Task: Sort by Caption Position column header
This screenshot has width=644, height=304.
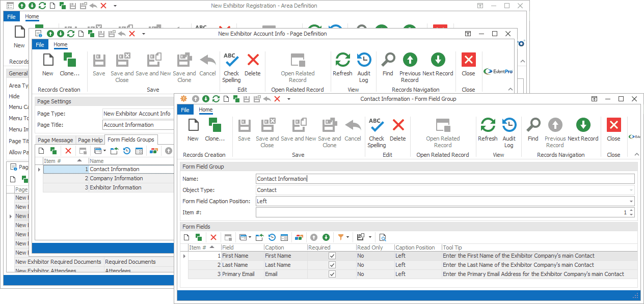Action: [418, 247]
